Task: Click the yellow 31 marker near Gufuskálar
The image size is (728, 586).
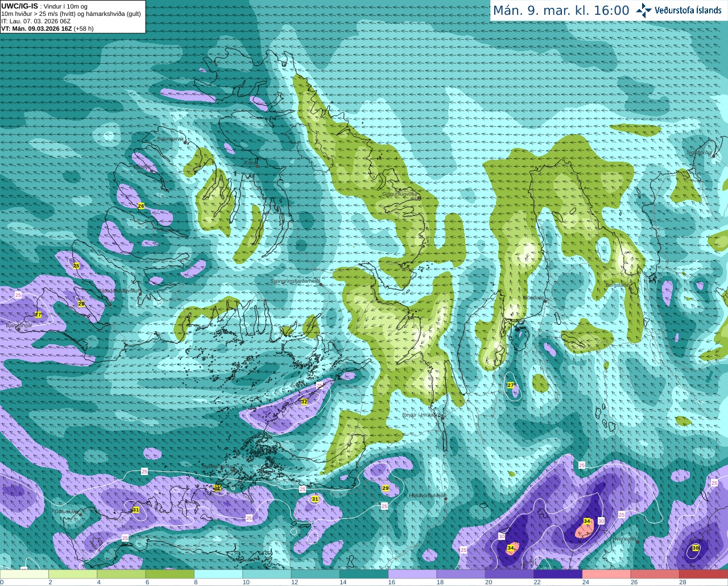Action: (136, 510)
